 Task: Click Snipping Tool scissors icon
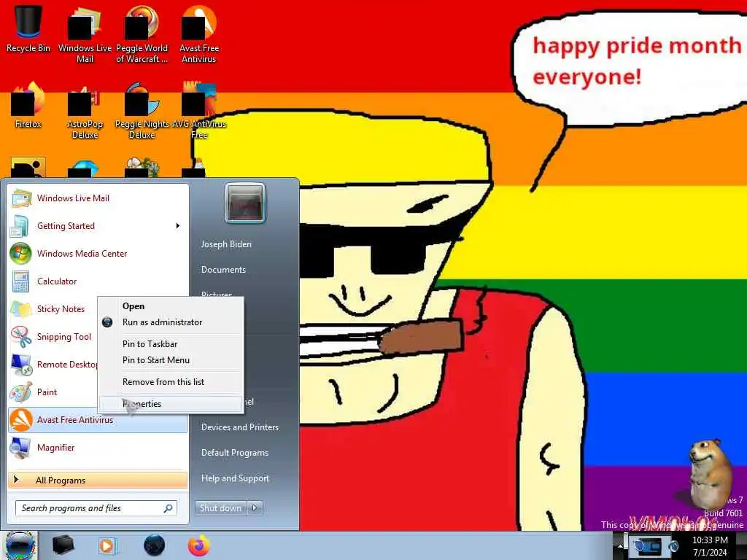[21, 337]
